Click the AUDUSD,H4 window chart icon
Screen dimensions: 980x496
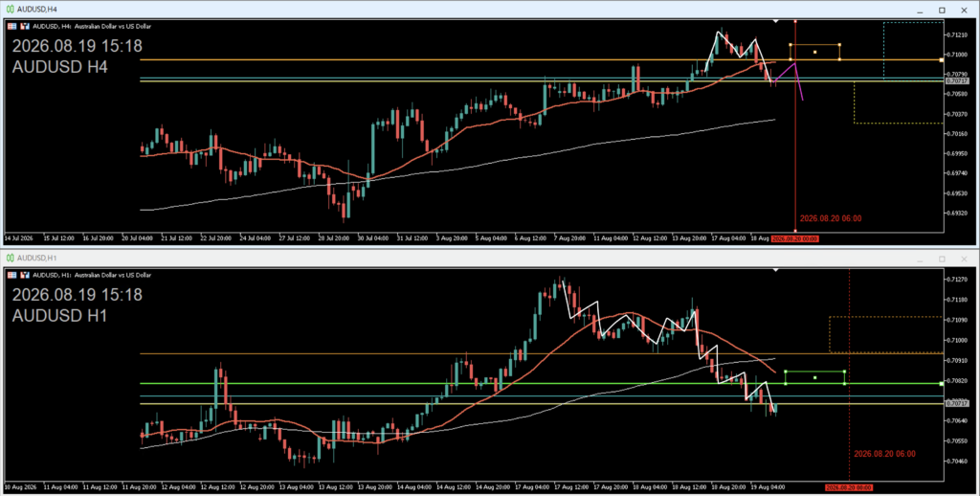tap(10, 10)
